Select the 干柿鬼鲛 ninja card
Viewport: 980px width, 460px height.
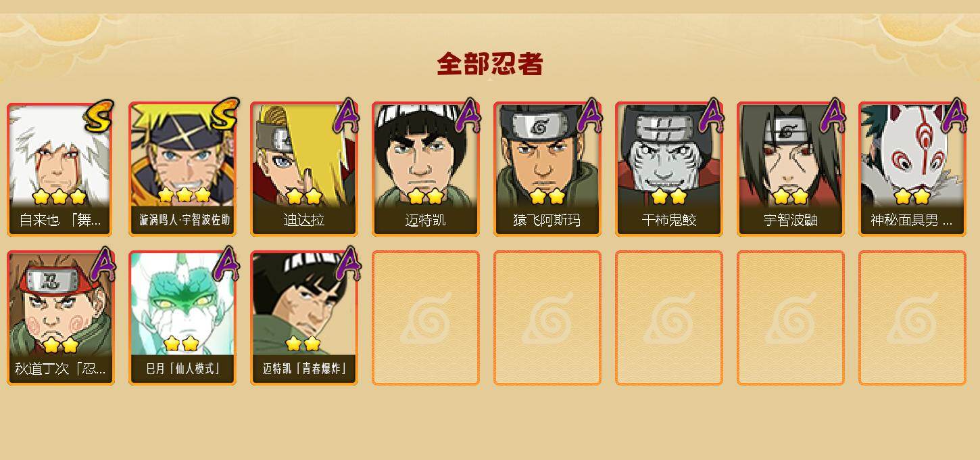[669, 169]
